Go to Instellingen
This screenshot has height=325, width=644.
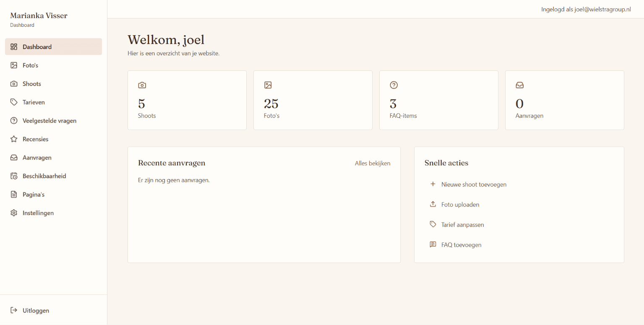(x=53, y=213)
